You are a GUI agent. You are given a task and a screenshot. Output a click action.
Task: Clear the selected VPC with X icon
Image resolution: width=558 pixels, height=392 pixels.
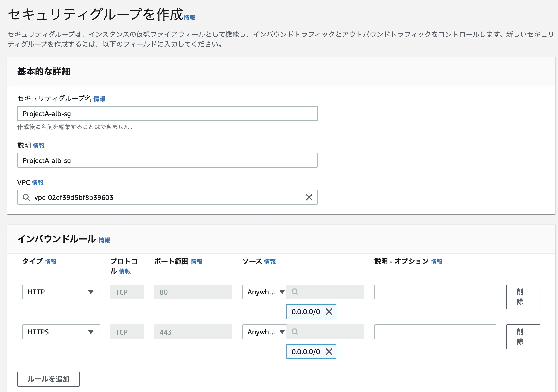(x=309, y=197)
